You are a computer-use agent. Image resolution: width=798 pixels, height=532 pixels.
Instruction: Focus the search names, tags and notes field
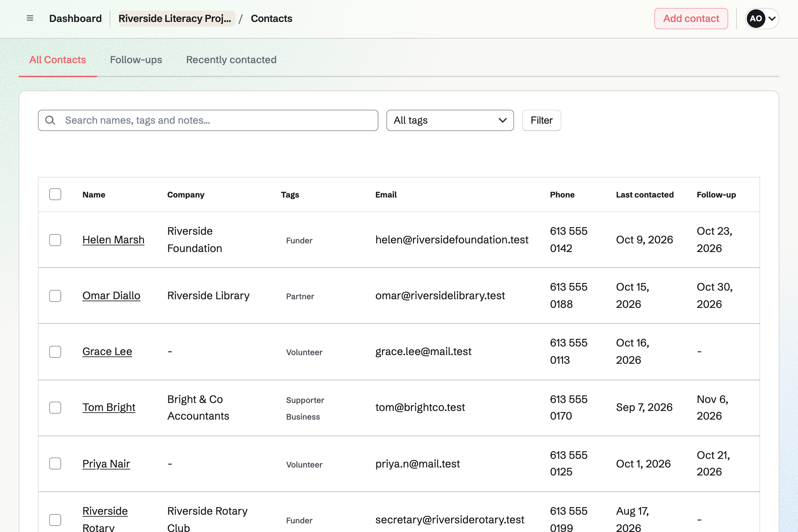click(208, 120)
